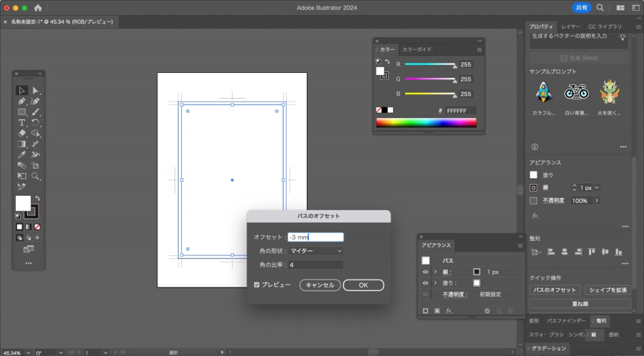Click vertical align top icon
Viewport: 644px width, 356px height.
591,252
